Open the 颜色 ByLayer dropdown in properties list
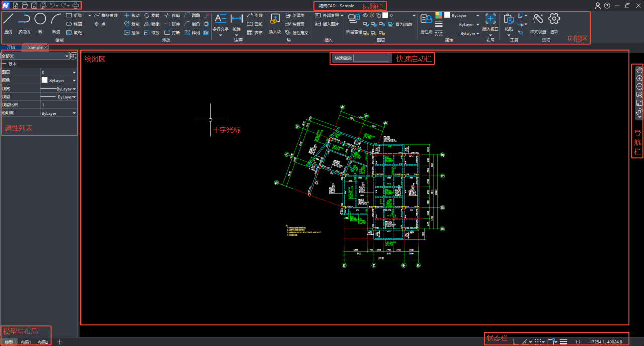This screenshot has height=346, width=644. 59,80
